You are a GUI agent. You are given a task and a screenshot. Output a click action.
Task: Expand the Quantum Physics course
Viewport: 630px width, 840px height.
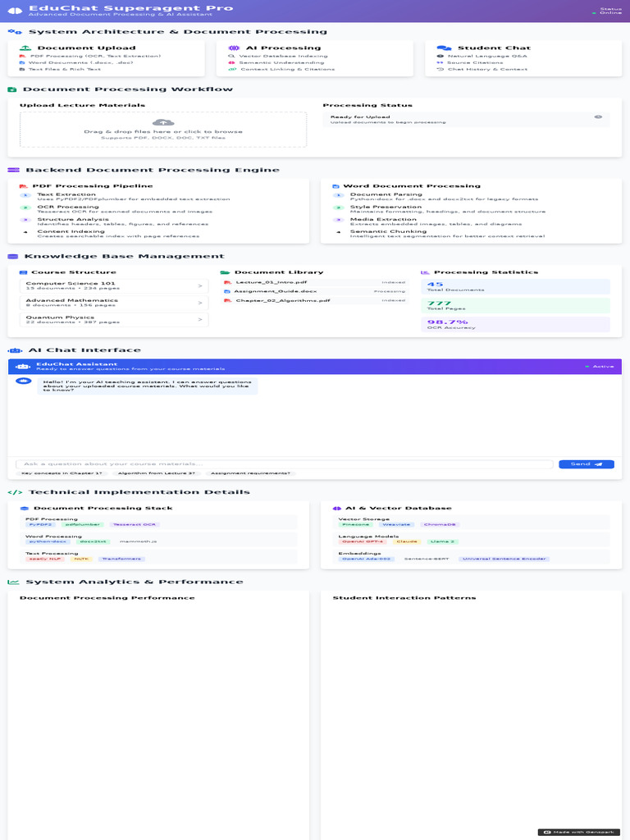(x=199, y=320)
